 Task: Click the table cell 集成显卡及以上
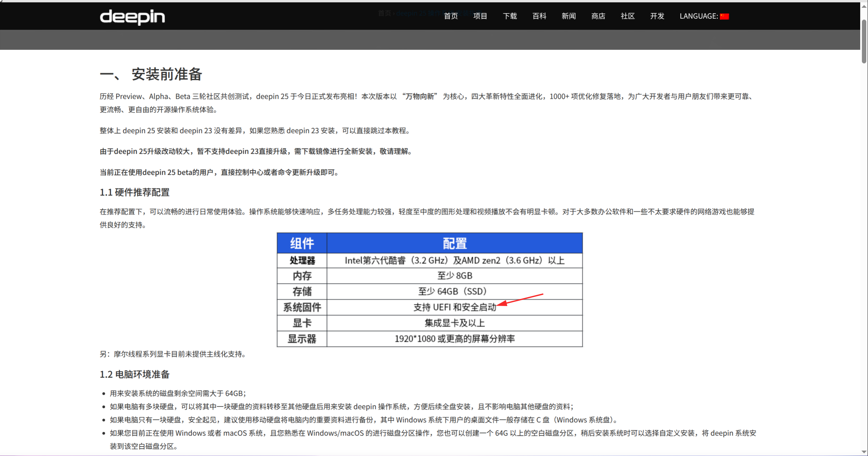(x=455, y=323)
